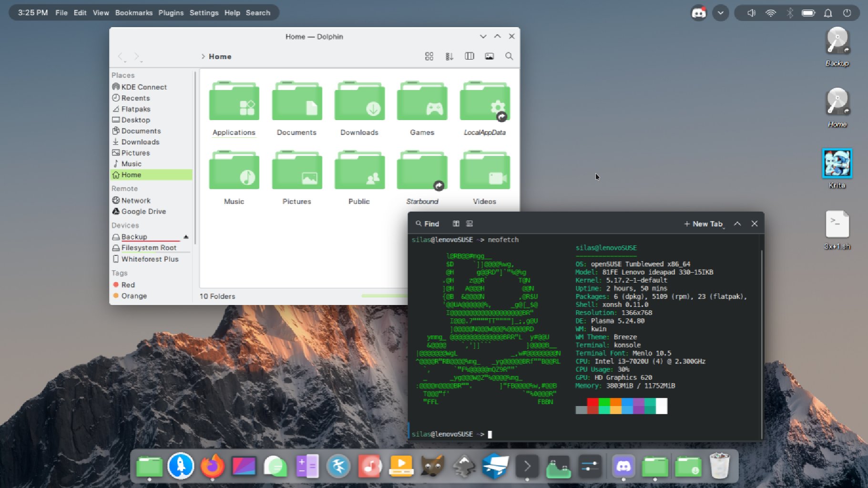Open the File menu in top bar

point(61,13)
